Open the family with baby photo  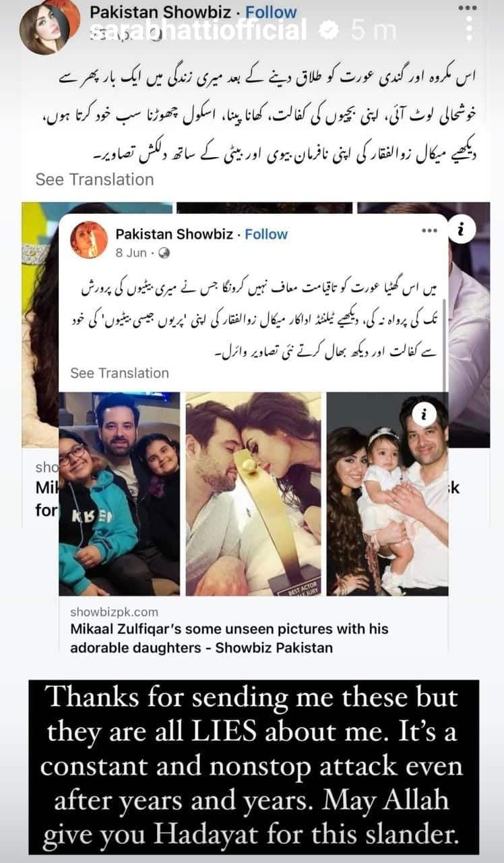(388, 494)
